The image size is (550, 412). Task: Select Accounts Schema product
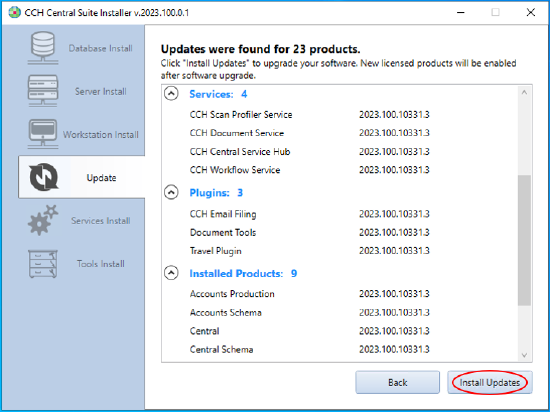click(x=309, y=312)
